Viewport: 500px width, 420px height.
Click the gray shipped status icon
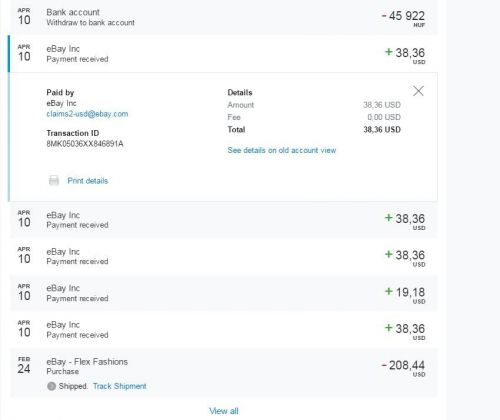click(x=51, y=386)
